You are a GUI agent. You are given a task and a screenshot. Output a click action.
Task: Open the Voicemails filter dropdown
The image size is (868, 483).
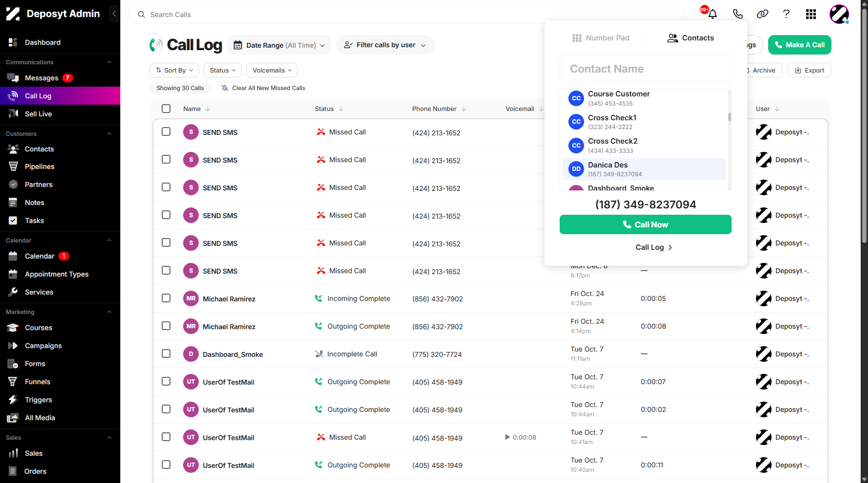(x=272, y=70)
